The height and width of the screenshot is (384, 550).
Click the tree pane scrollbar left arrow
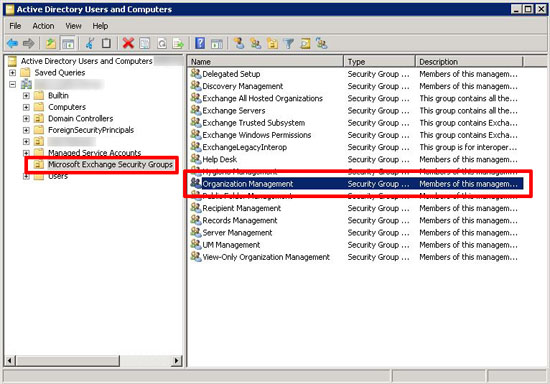pyautogui.click(x=10, y=361)
